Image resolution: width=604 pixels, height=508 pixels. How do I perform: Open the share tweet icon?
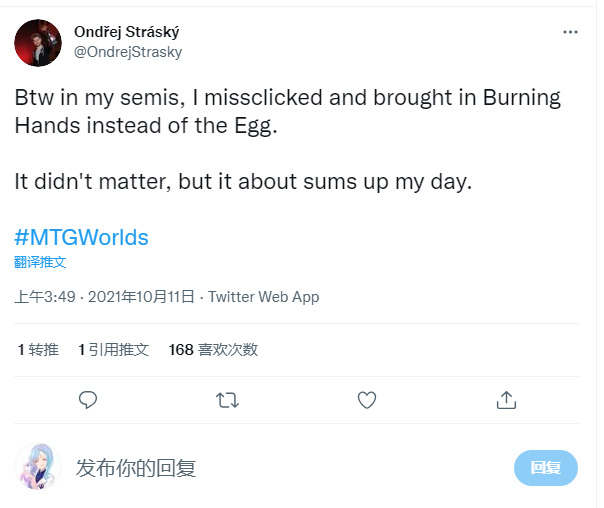coord(506,400)
